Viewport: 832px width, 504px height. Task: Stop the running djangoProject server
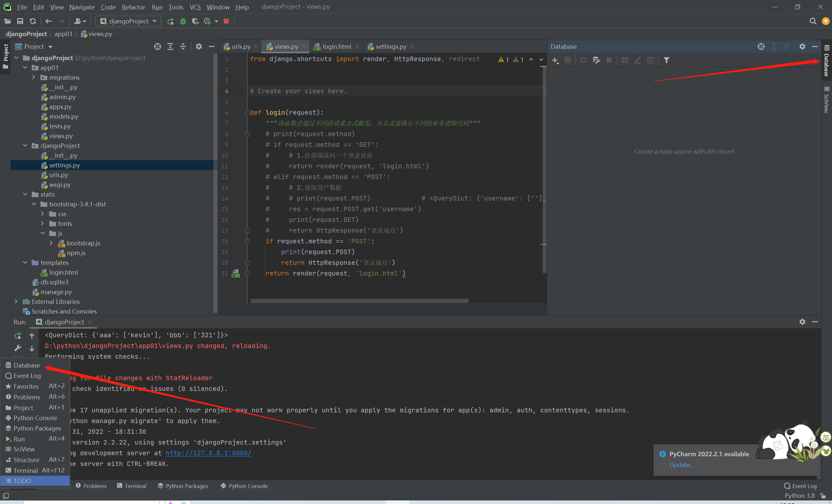(x=226, y=21)
